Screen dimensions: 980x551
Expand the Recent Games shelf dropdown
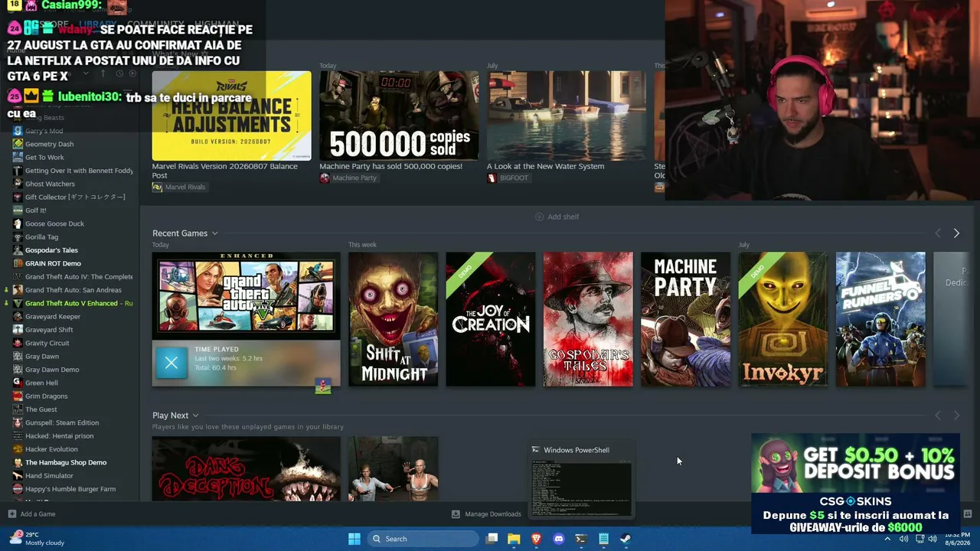(x=214, y=233)
